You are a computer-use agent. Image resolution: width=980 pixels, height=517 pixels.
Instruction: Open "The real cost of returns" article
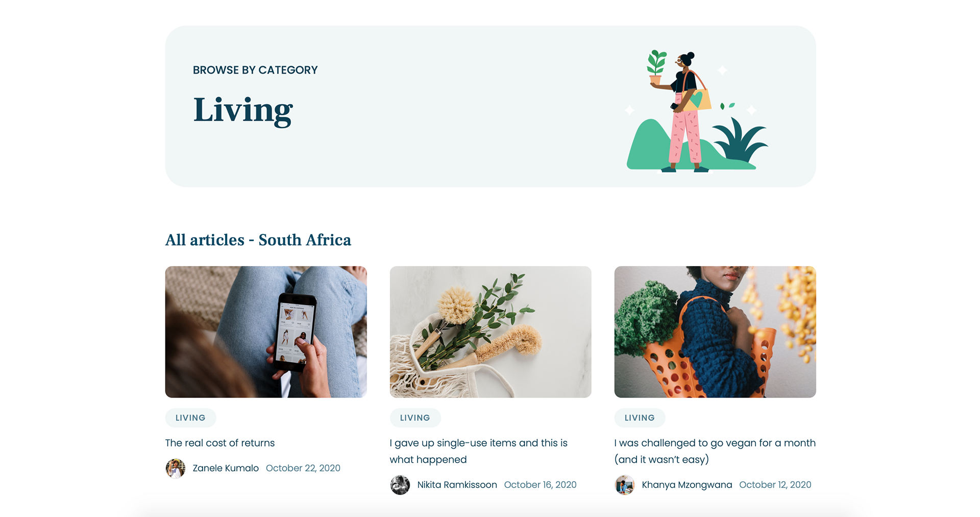click(x=220, y=443)
